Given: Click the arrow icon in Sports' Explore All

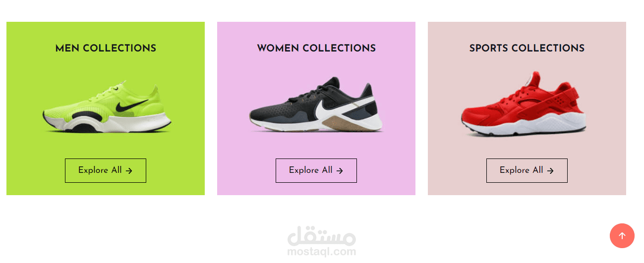Looking at the screenshot, I should 550,171.
